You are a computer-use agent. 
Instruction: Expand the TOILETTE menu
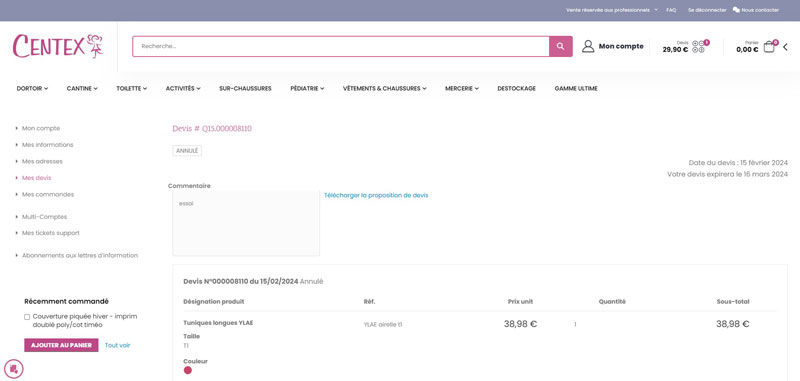click(132, 88)
